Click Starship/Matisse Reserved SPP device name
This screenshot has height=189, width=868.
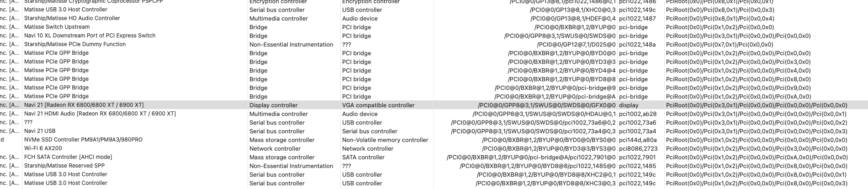point(64,166)
